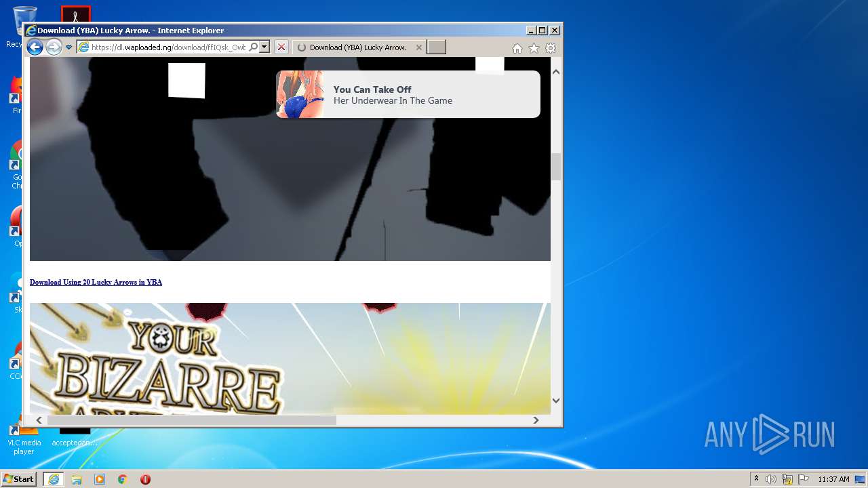Click the Show desktop button
Viewport: 868px width, 488px height.
pyautogui.click(x=861, y=479)
